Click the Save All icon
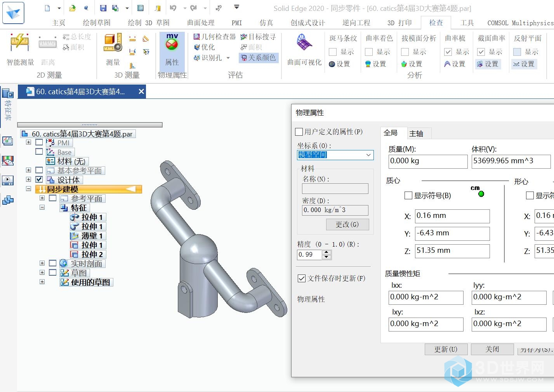Screen dimensions: 554x392 pos(115,8)
